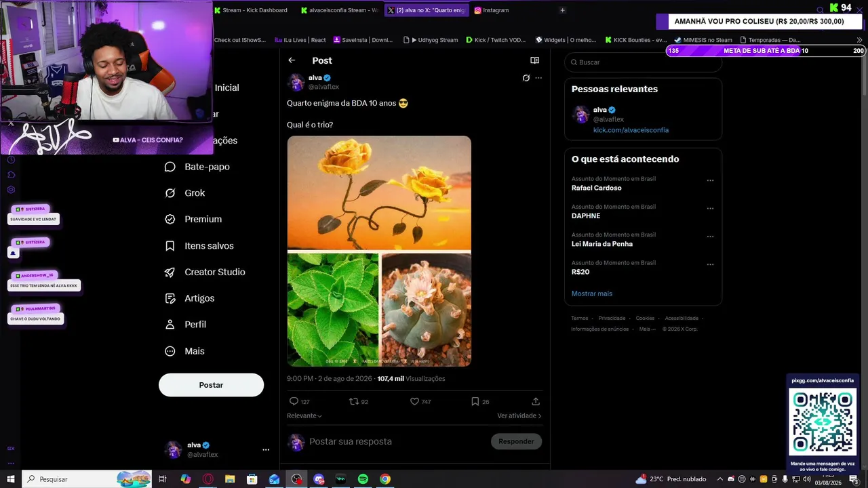Open the MIMESIS no Steam bookmark
The width and height of the screenshot is (868, 488).
click(703, 40)
